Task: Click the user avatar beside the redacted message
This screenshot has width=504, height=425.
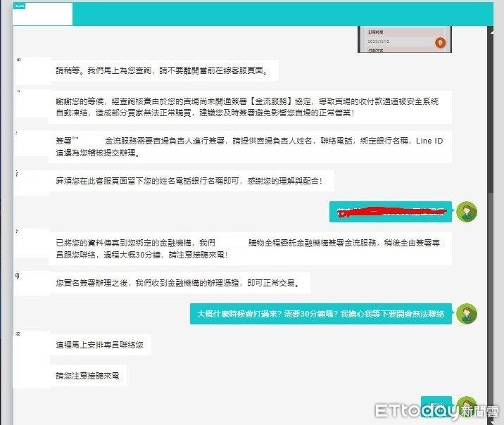Action: [x=466, y=211]
